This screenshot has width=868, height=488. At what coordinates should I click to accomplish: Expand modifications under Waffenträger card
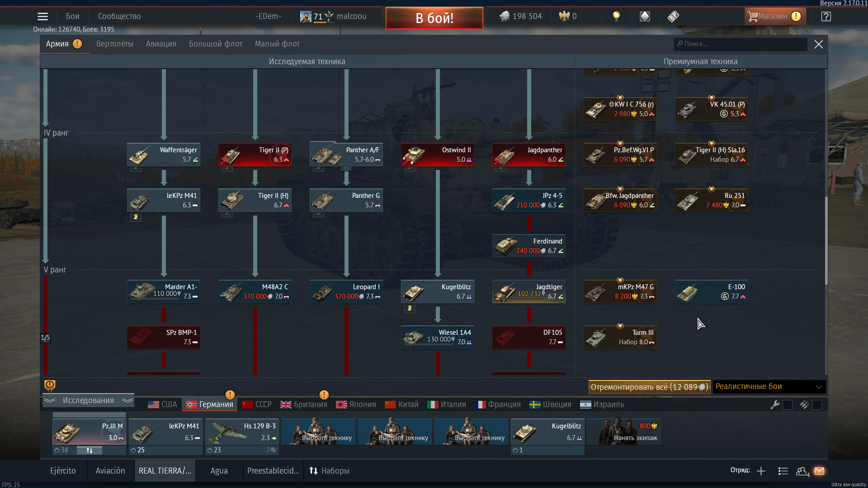136,169
